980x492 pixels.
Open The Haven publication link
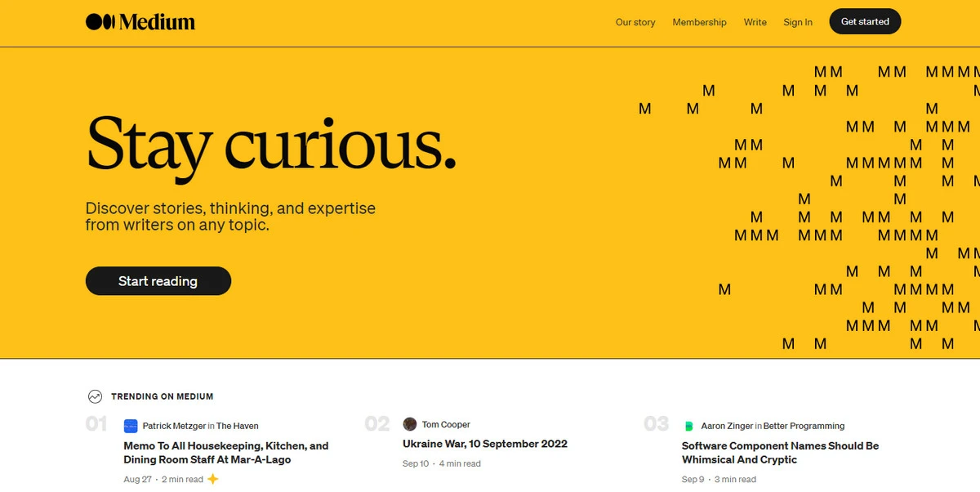pos(238,426)
